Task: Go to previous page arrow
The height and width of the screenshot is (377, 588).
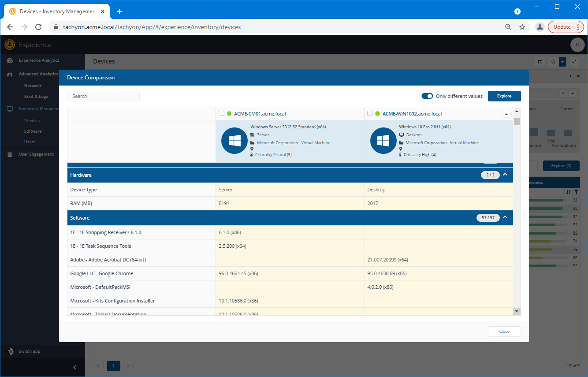Action: [x=99, y=366]
